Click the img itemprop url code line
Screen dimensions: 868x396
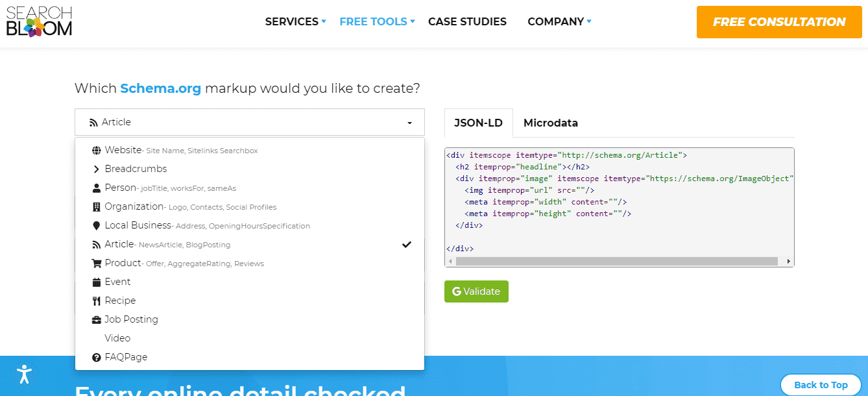coord(529,190)
